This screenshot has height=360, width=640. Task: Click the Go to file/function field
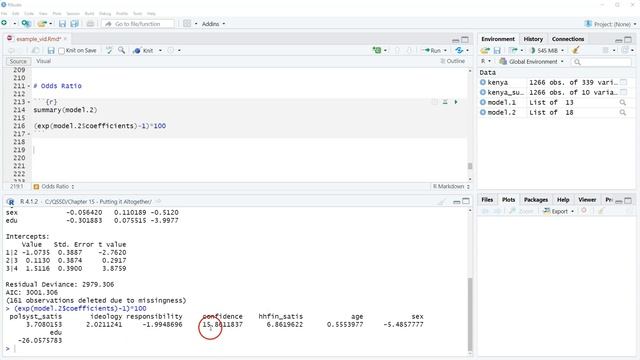[138, 24]
